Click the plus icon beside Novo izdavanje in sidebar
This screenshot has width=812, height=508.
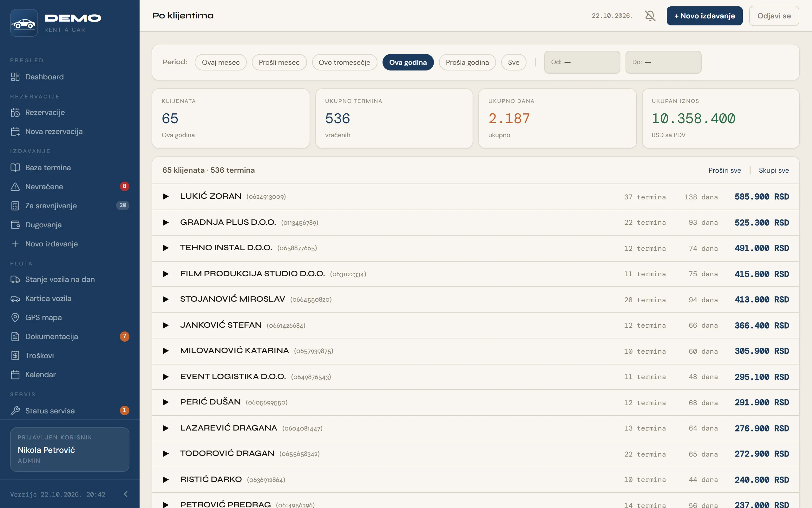pos(15,244)
